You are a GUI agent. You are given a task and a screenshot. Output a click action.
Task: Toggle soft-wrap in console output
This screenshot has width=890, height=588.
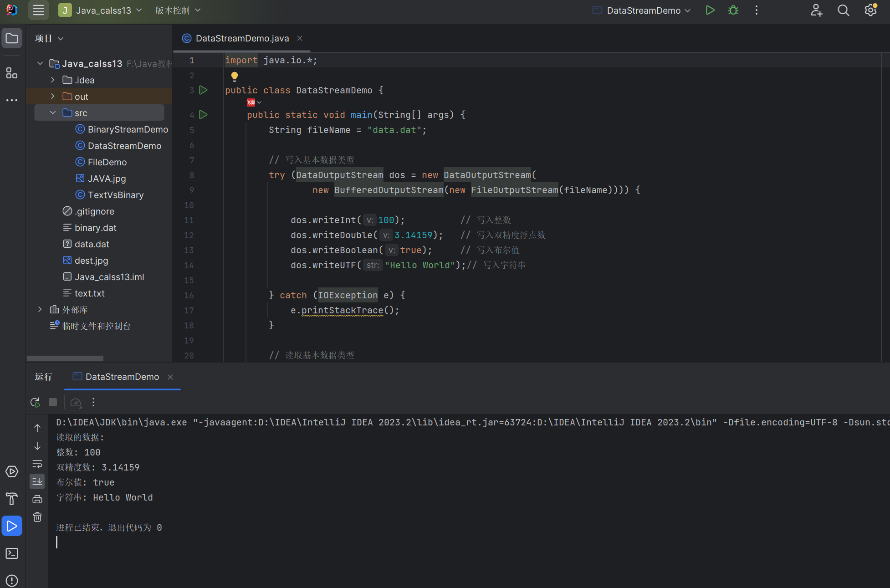[37, 464]
